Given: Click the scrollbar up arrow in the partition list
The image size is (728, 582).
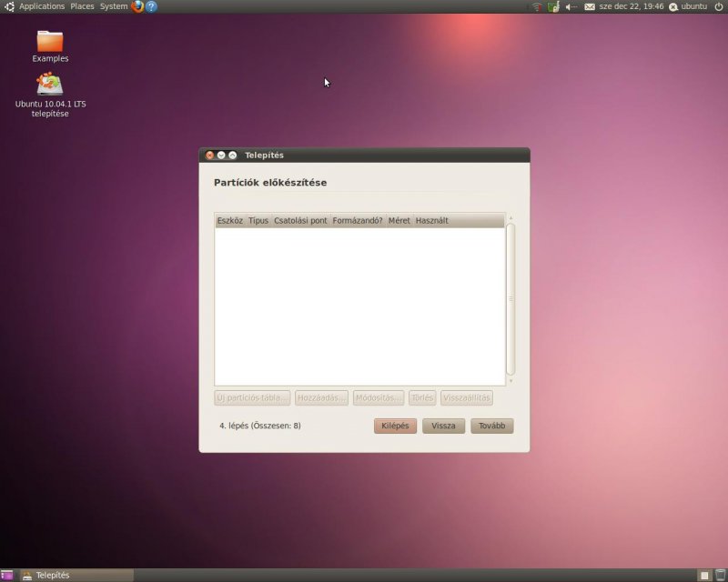Looking at the screenshot, I should 511,217.
